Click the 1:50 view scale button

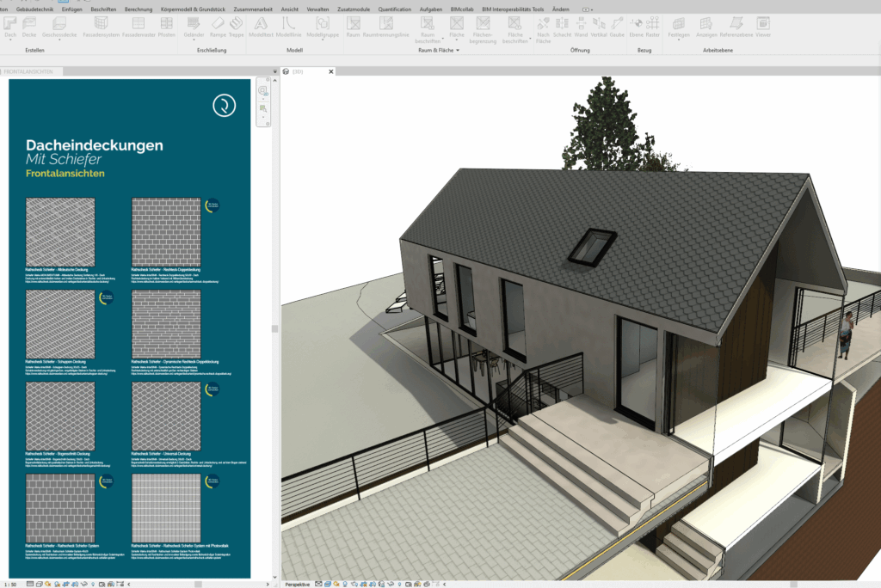[10, 584]
